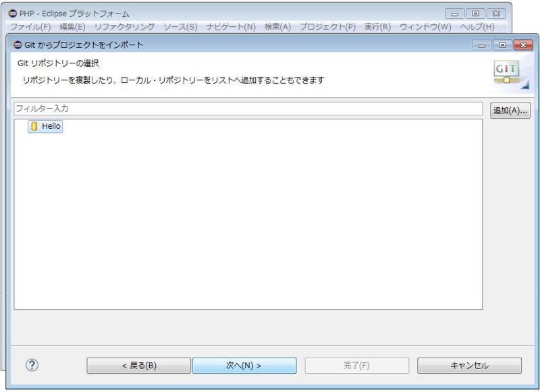This screenshot has width=540, height=392.
Task: Click into the フィルター入力 filter field
Action: (x=248, y=109)
